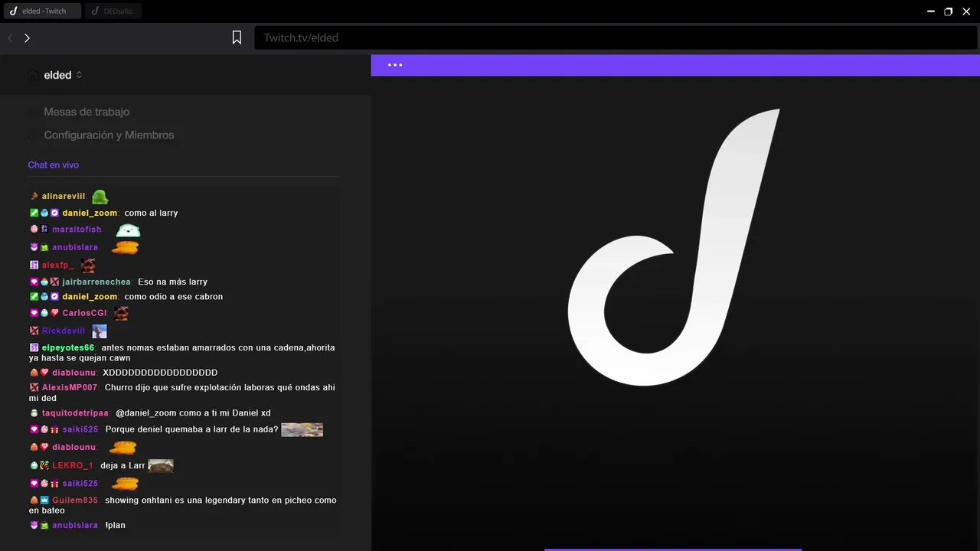Click the badge icon beside elpeyotes66

pyautogui.click(x=34, y=347)
